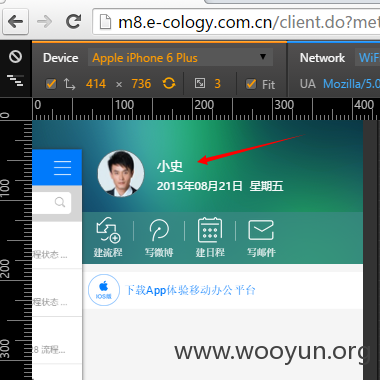Open the hamburger menu in blue header
380x380 pixels.
(x=62, y=168)
